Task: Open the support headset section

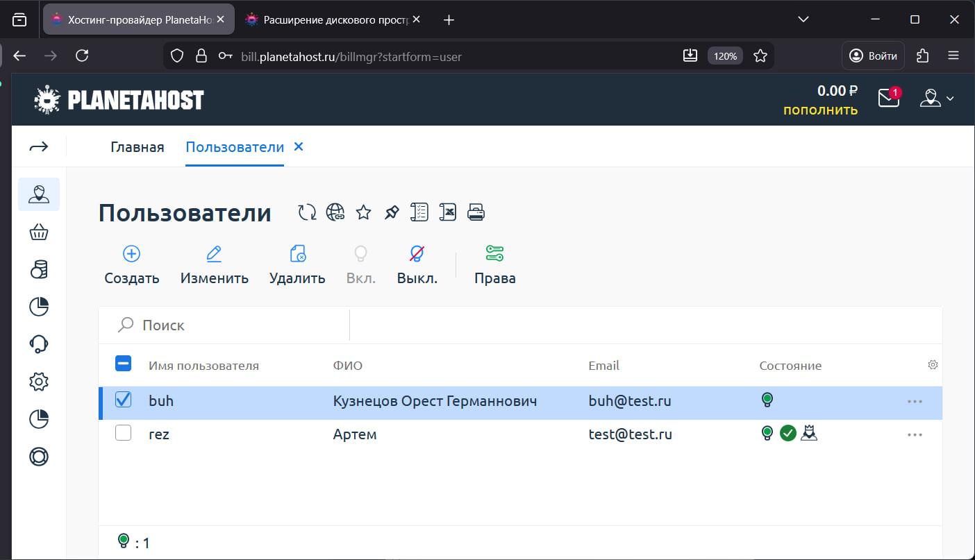Action: tap(39, 343)
